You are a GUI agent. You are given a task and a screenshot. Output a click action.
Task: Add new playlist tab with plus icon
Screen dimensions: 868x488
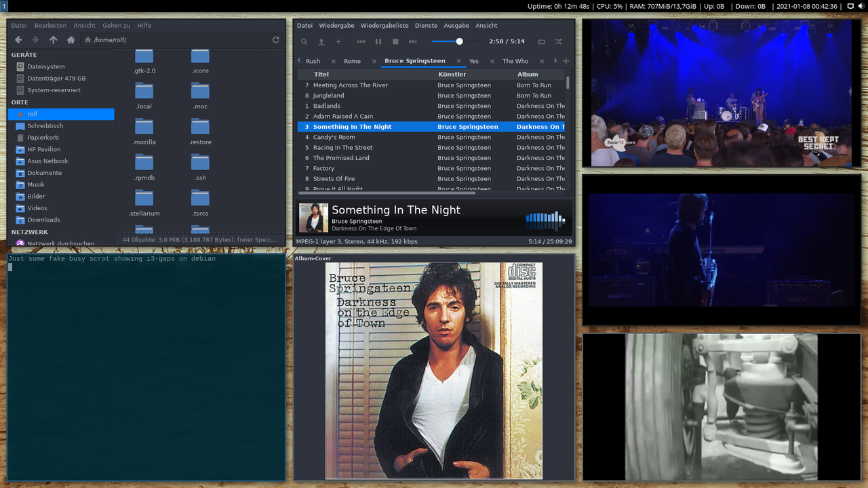click(566, 61)
